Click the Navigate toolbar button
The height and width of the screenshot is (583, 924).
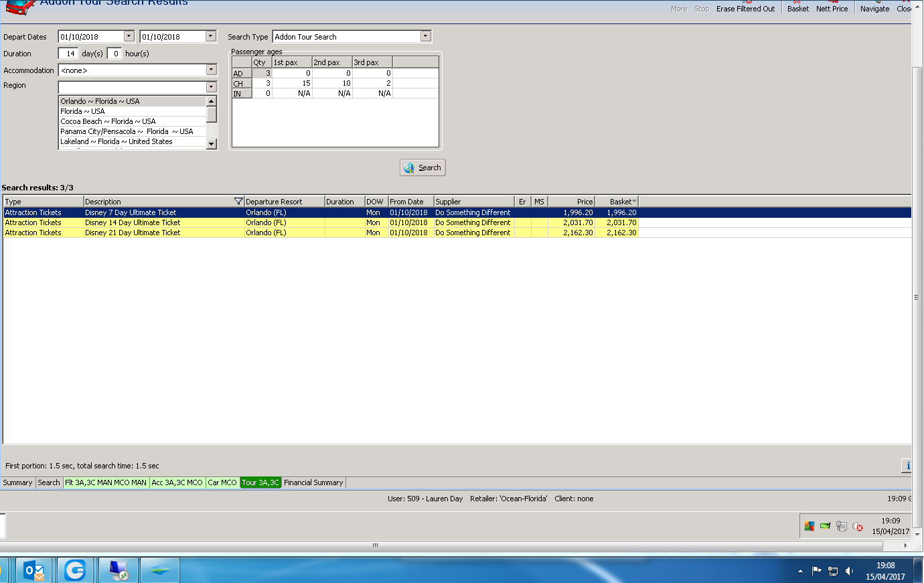click(874, 9)
